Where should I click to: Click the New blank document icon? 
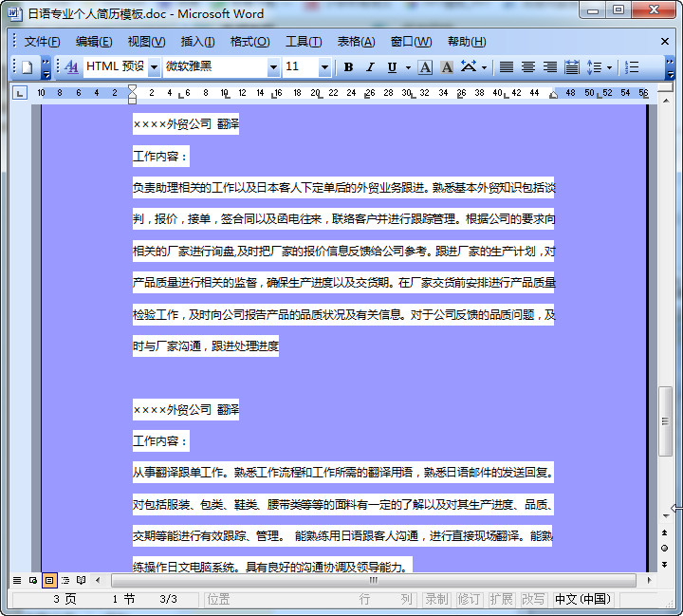27,67
